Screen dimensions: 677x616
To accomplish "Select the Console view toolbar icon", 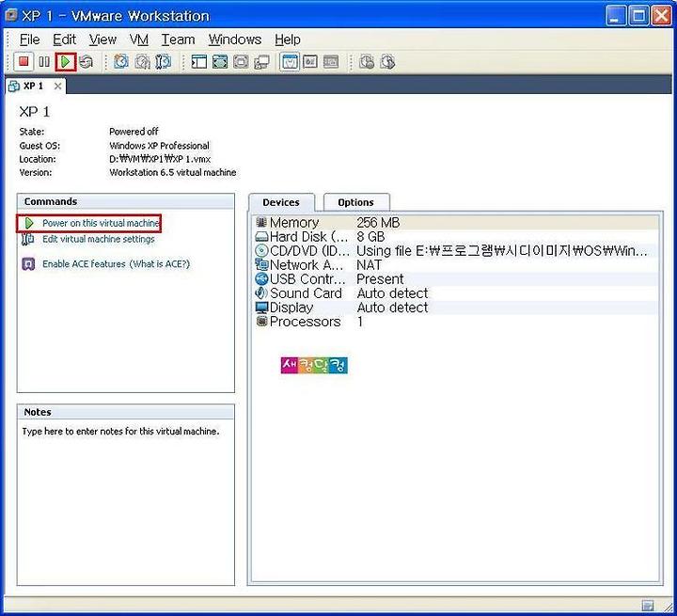I will [x=331, y=62].
